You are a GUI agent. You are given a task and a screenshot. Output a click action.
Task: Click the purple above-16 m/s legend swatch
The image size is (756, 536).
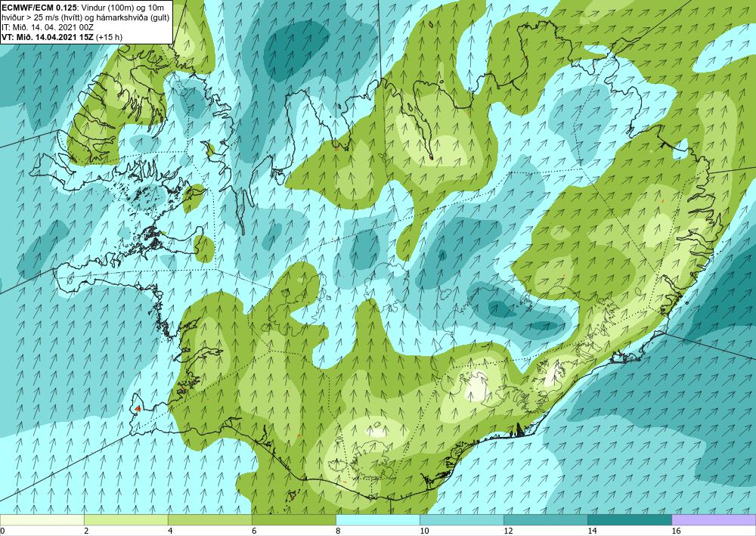(x=714, y=520)
